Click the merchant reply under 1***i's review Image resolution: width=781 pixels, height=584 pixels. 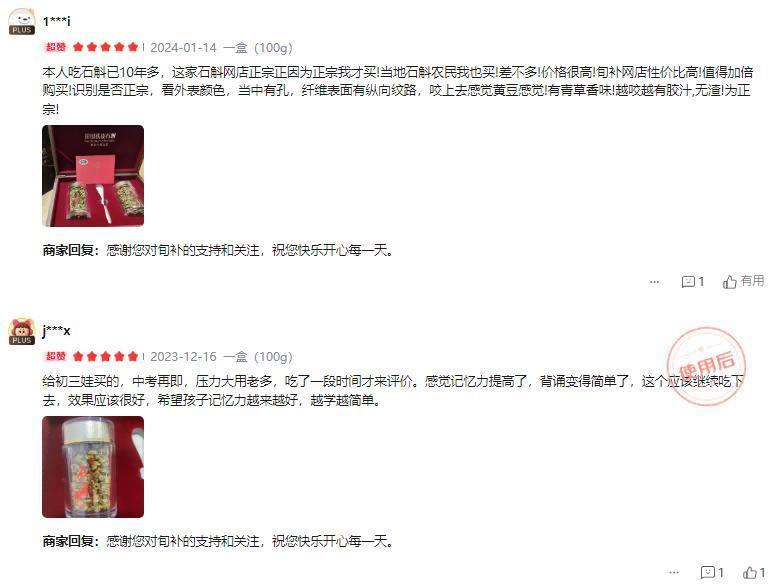click(x=218, y=250)
